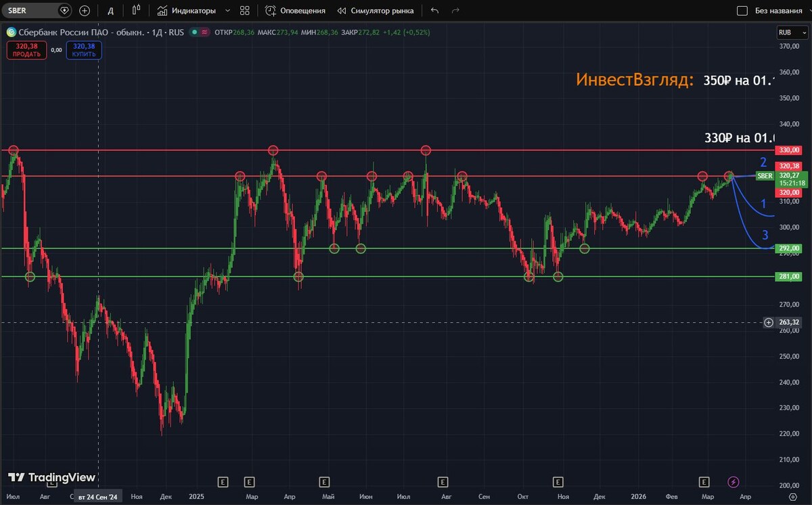Screen dimensions: 812x505
Task: Click the green market status dot
Action: pyautogui.click(x=194, y=31)
